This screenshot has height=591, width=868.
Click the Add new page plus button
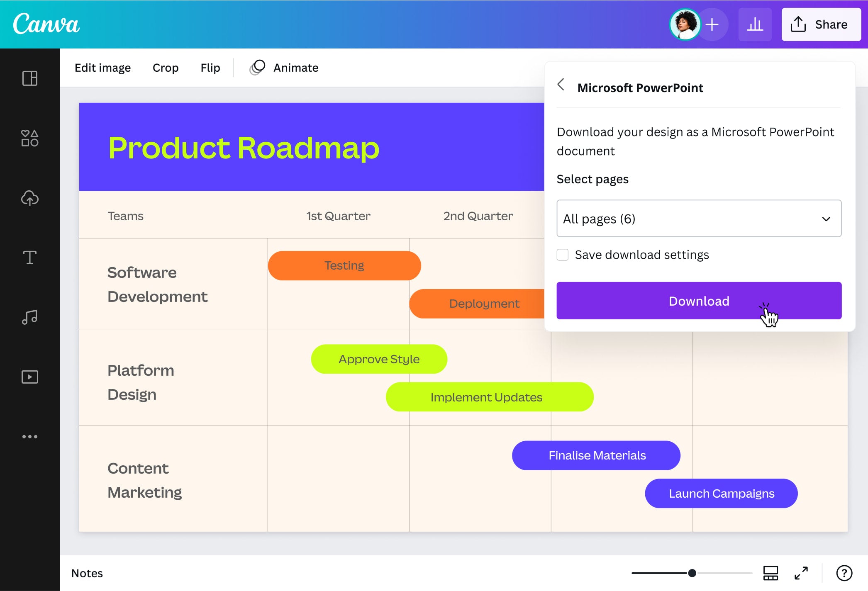point(712,24)
